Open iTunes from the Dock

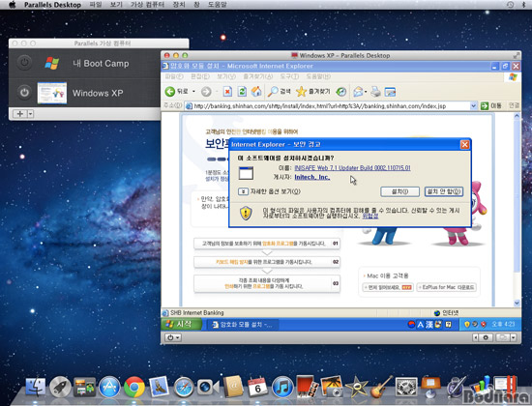(x=282, y=387)
